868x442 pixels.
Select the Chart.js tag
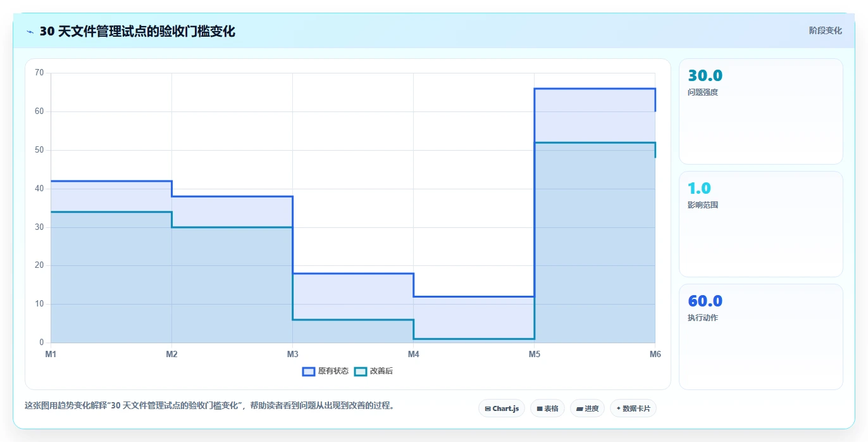point(502,408)
